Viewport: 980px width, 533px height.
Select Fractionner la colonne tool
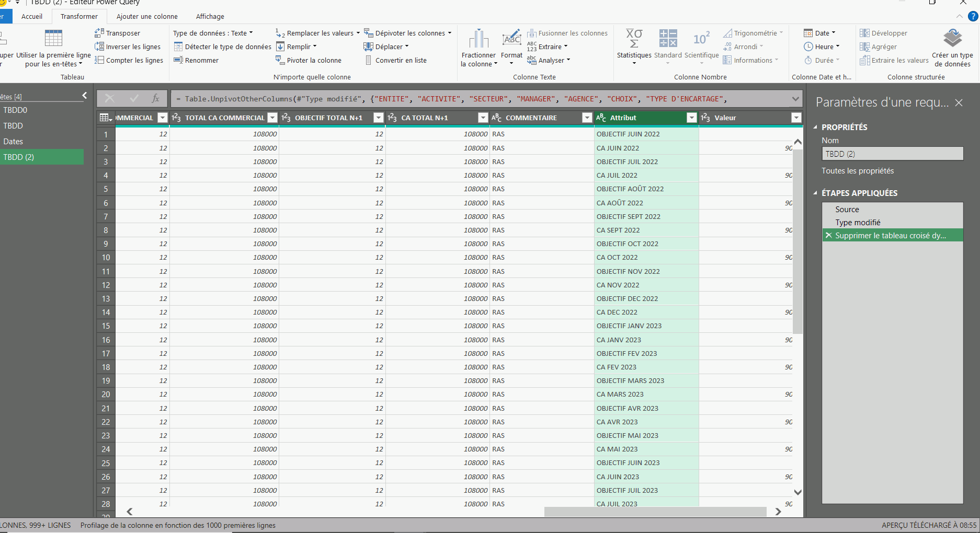click(478, 48)
